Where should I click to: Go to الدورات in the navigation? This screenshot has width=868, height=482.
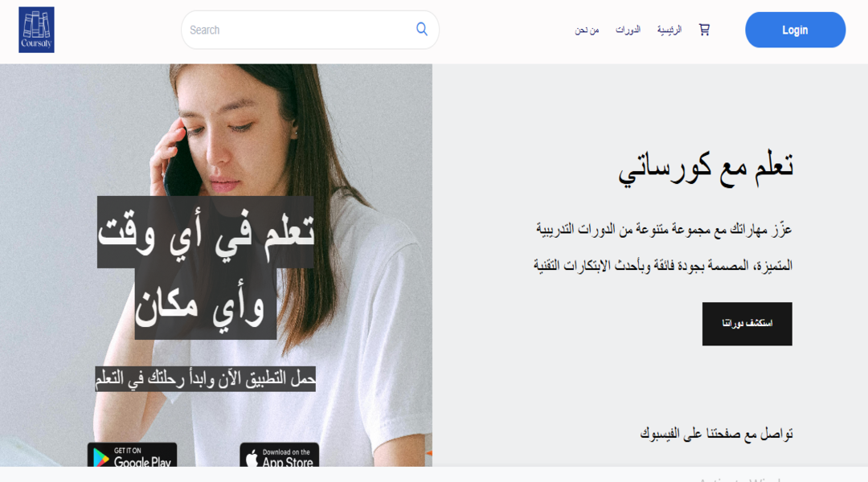click(628, 30)
